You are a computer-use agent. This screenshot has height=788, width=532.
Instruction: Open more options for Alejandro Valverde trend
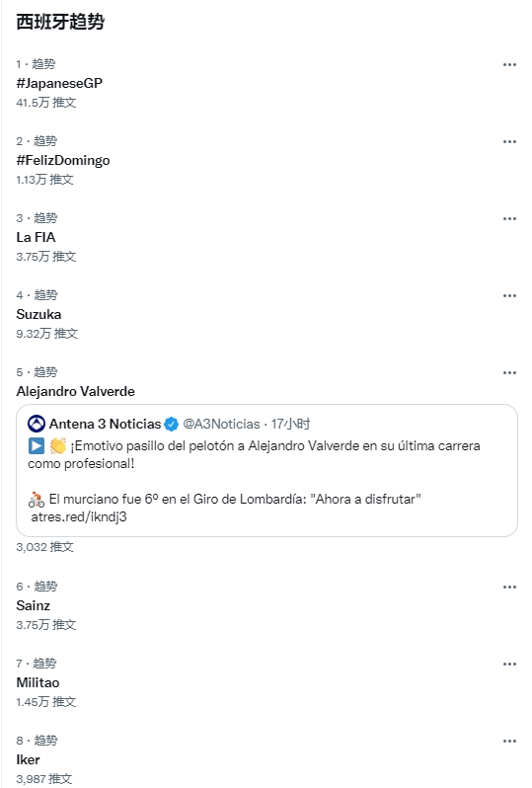(x=509, y=372)
